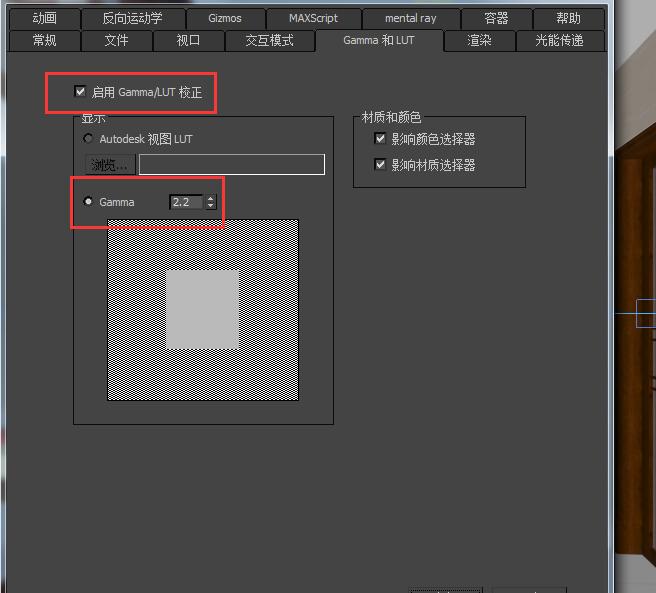Switch to the 动画 tab
656x593 pixels.
click(x=44, y=18)
